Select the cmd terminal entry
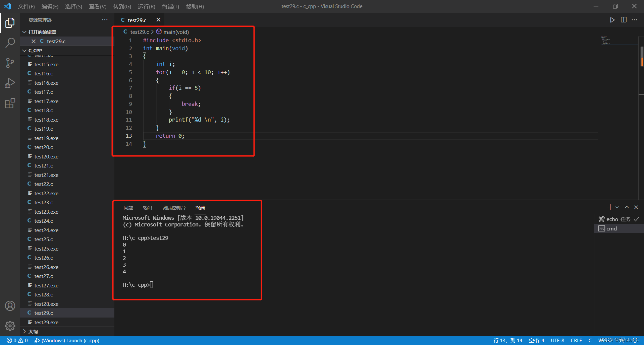Viewport: 644px width, 345px height. point(619,228)
